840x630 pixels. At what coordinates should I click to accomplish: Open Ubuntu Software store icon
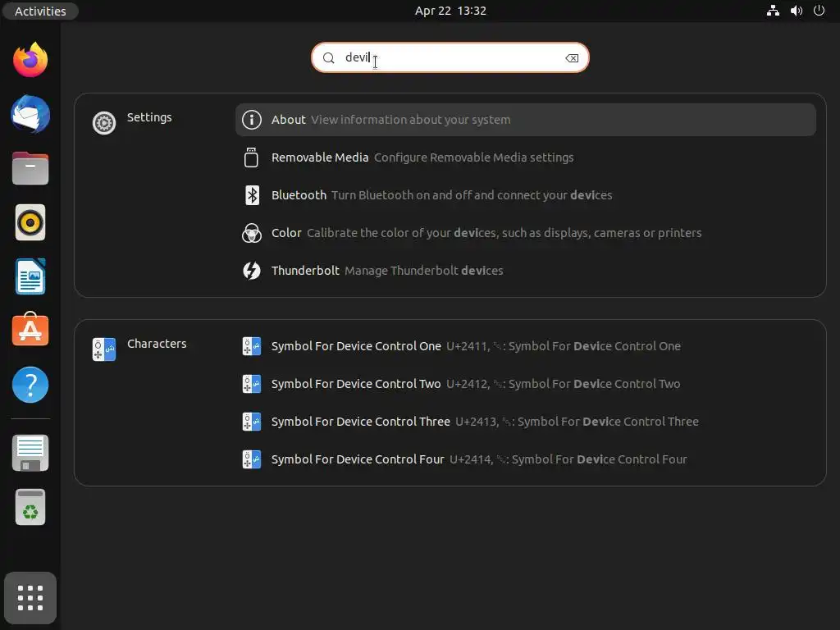pyautogui.click(x=30, y=331)
